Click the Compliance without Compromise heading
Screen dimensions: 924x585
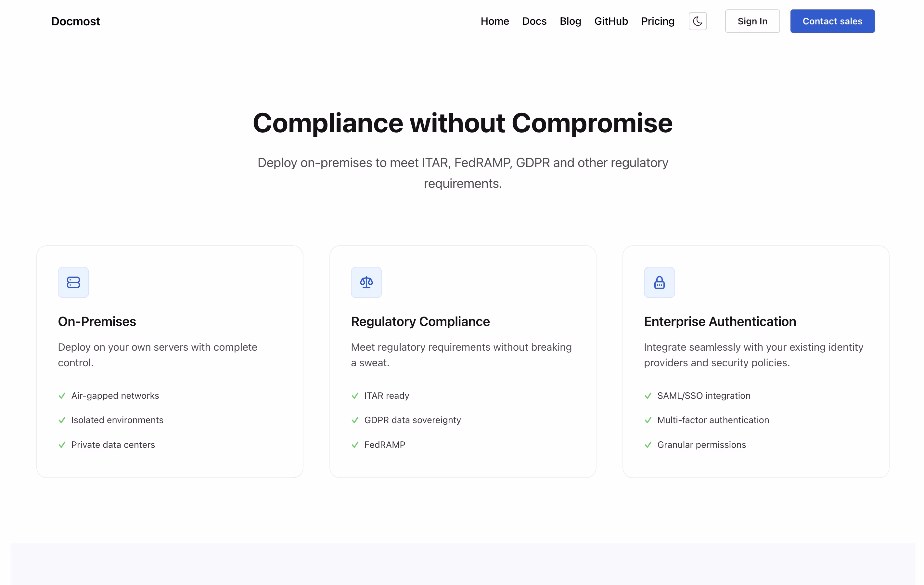[462, 123]
